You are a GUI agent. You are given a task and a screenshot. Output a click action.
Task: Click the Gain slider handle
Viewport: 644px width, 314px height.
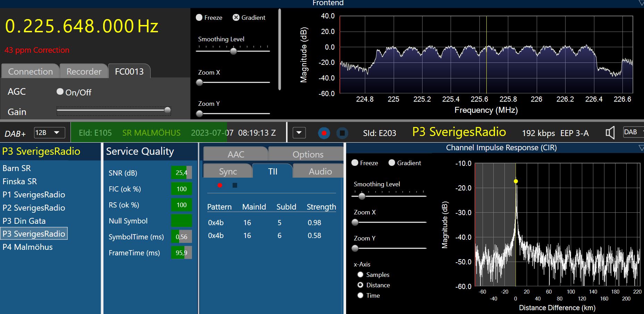(x=167, y=110)
